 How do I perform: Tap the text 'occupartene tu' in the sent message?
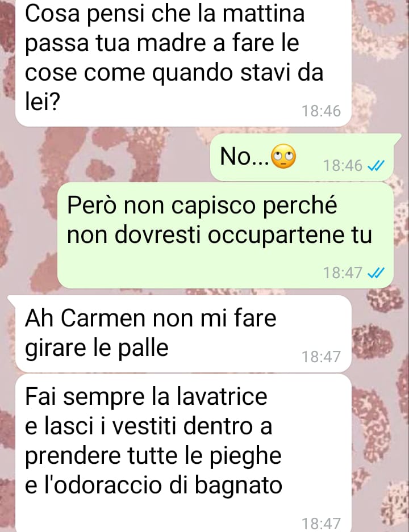(290, 235)
